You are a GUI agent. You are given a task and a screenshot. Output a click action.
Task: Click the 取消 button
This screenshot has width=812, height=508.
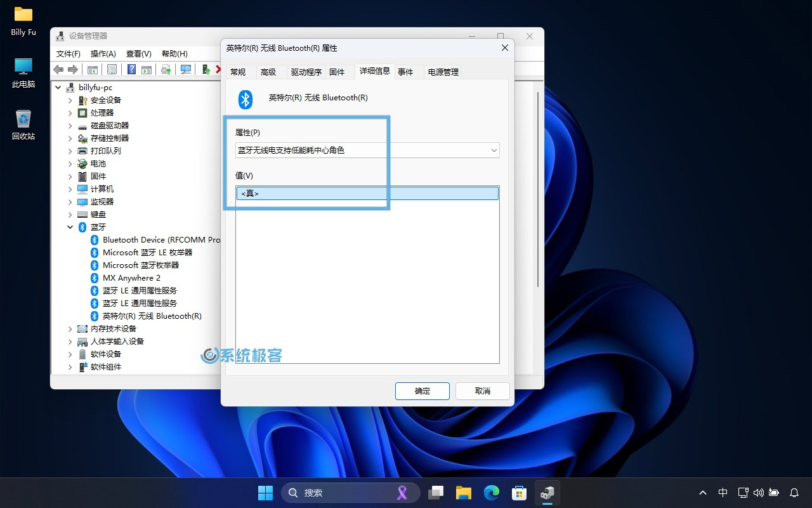click(x=483, y=391)
